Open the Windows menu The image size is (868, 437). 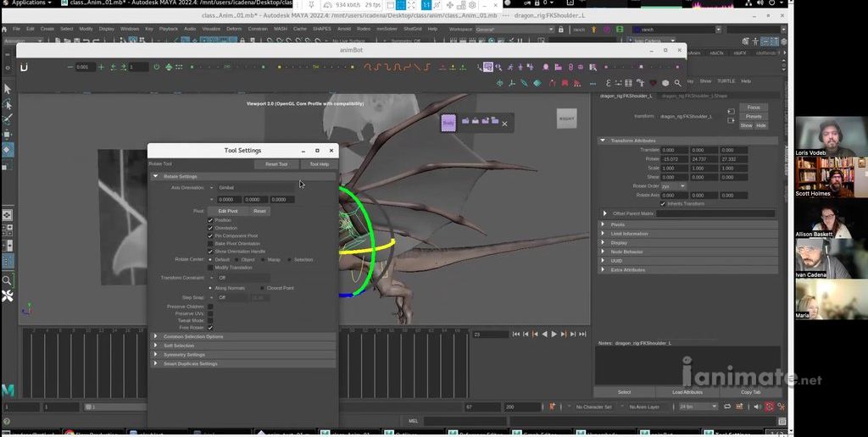pos(130,29)
